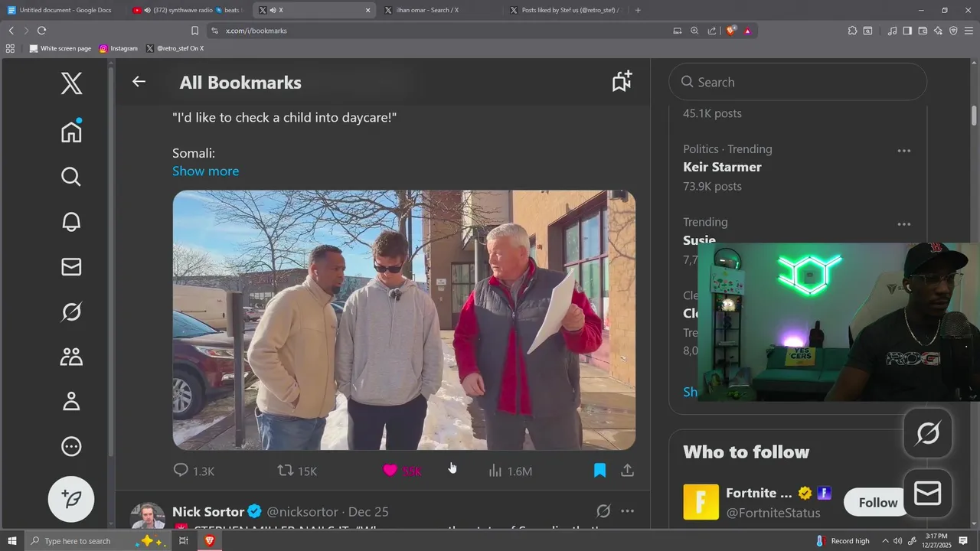This screenshot has width=980, height=551.
Task: Open Brave Shields lion icon
Action: 730,31
